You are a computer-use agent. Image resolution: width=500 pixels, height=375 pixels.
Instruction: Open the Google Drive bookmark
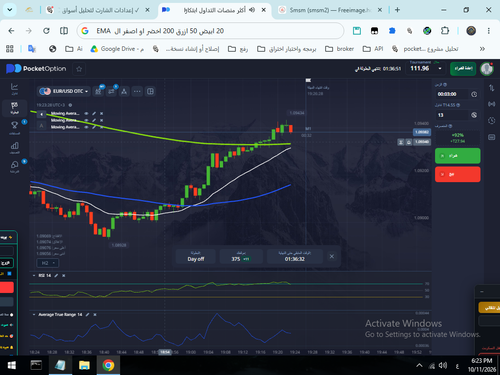point(117,49)
